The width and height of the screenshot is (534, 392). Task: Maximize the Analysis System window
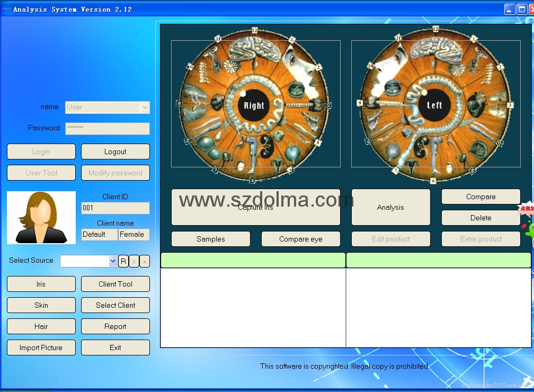tap(522, 9)
